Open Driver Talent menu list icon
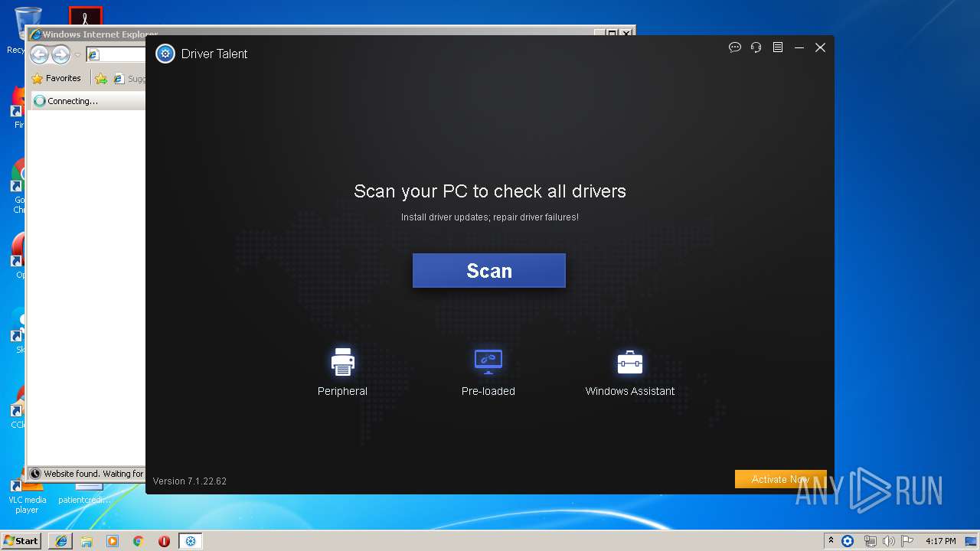This screenshot has height=551, width=980. (x=778, y=47)
